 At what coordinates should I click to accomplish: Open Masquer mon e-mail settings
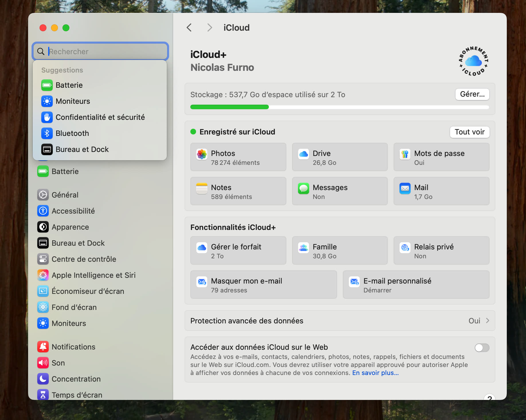(263, 285)
